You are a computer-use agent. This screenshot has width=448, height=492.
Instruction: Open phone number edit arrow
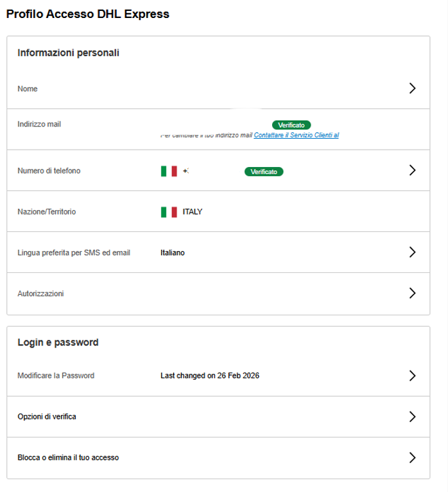(412, 170)
